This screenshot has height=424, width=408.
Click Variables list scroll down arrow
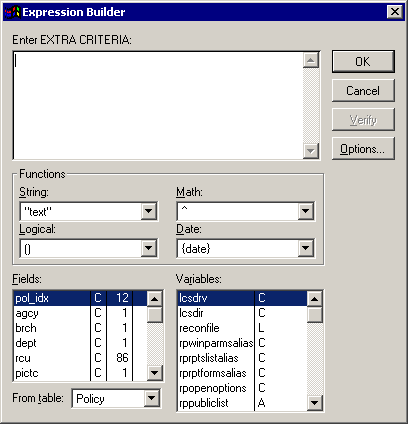pyautogui.click(x=314, y=403)
